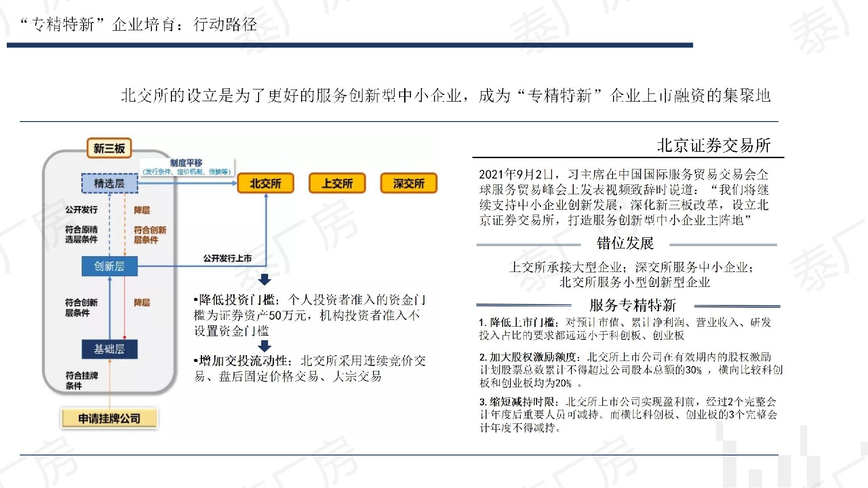Select the 申请挂牌公司 box
This screenshot has height=488, width=868.
109,418
